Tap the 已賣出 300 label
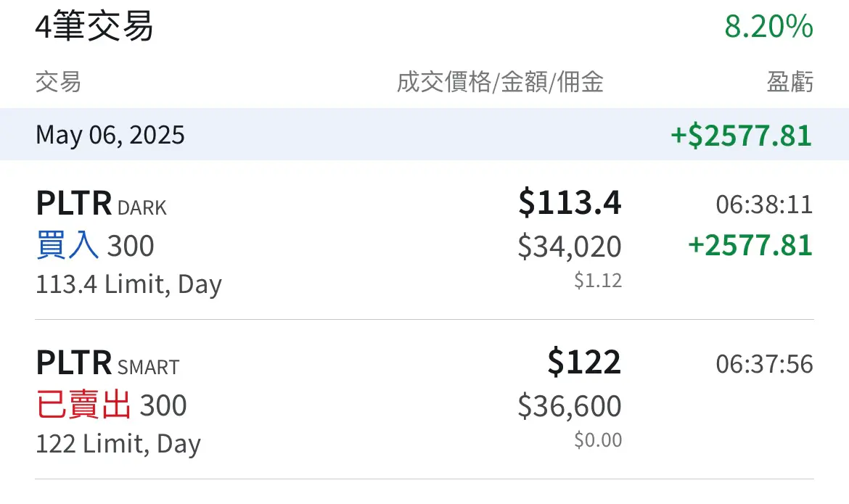849x504 pixels. 111,405
